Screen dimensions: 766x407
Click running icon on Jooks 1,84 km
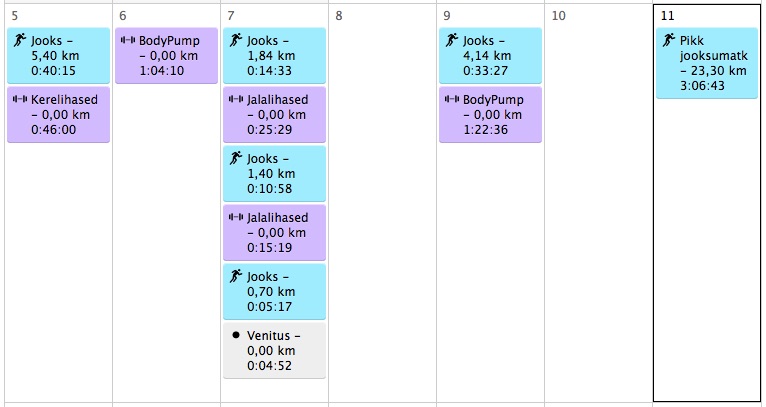[236, 41]
